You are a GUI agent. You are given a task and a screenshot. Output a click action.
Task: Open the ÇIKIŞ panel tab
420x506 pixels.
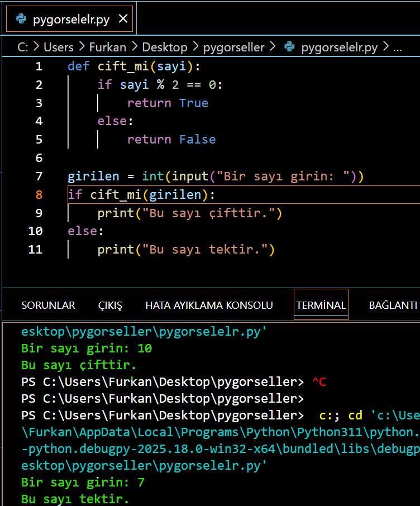[x=110, y=305]
